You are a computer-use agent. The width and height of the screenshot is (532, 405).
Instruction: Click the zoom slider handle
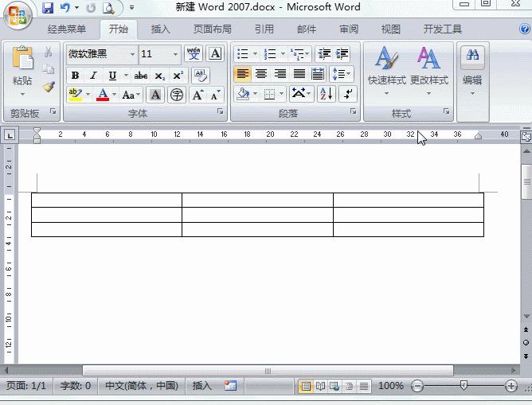point(464,385)
